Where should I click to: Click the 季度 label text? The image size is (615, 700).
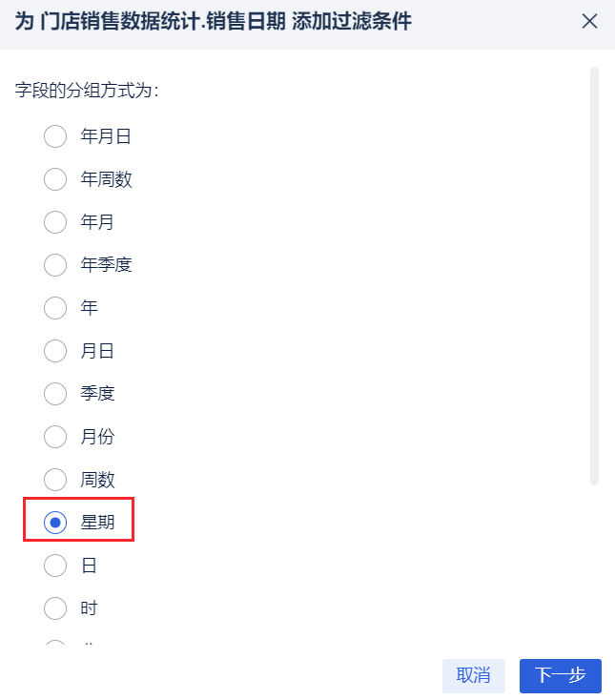coord(98,394)
